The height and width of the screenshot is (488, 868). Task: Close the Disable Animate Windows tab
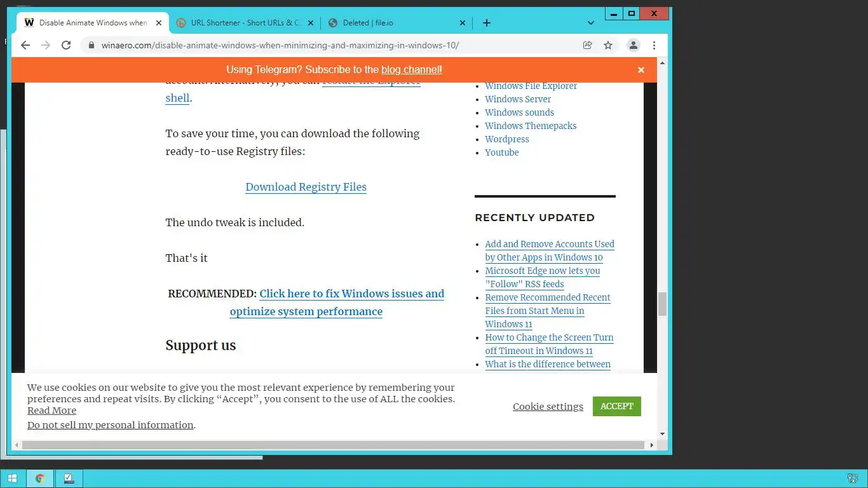coord(159,23)
